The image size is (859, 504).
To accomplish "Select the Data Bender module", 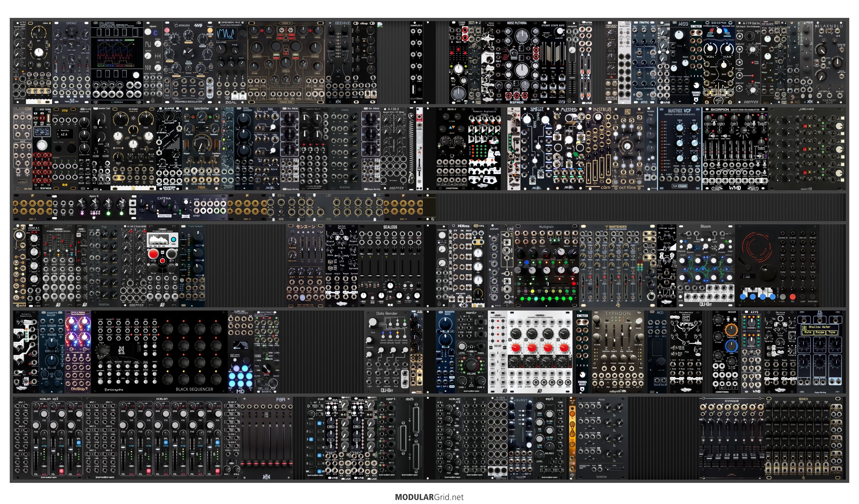I will (x=387, y=352).
